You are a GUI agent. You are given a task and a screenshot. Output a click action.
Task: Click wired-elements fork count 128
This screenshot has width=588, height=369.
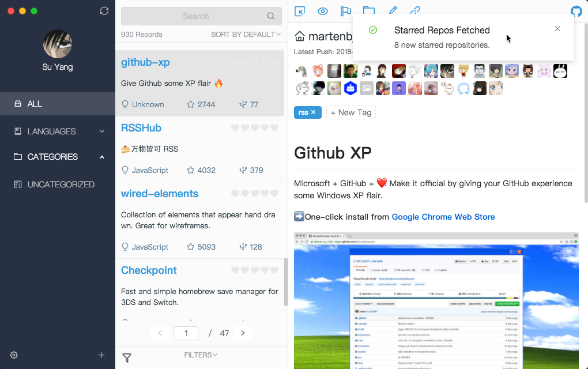point(251,247)
